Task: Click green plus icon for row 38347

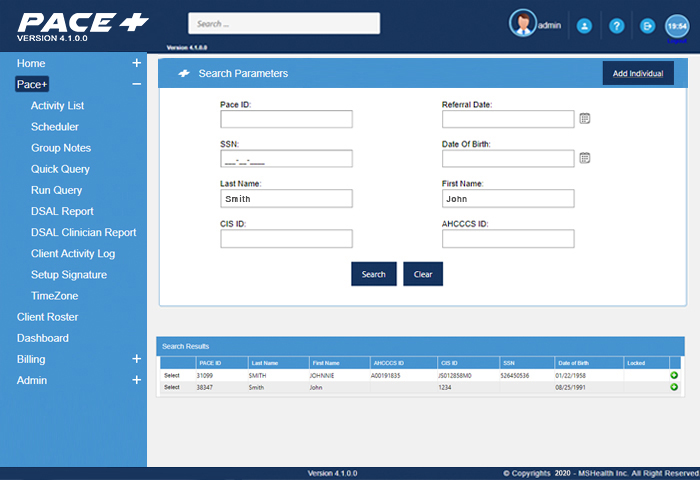Action: click(x=674, y=387)
